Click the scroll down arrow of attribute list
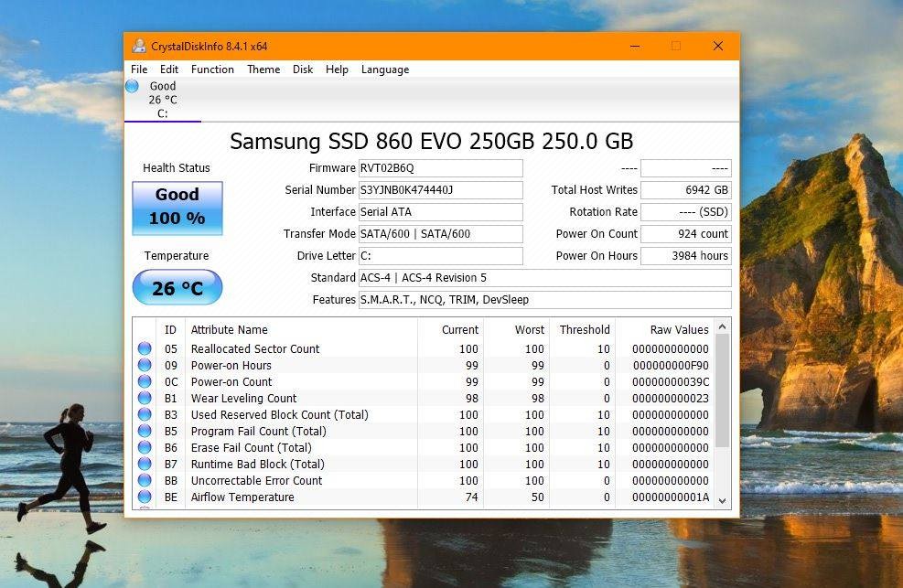Screen dimensions: 903x588 [x=722, y=501]
